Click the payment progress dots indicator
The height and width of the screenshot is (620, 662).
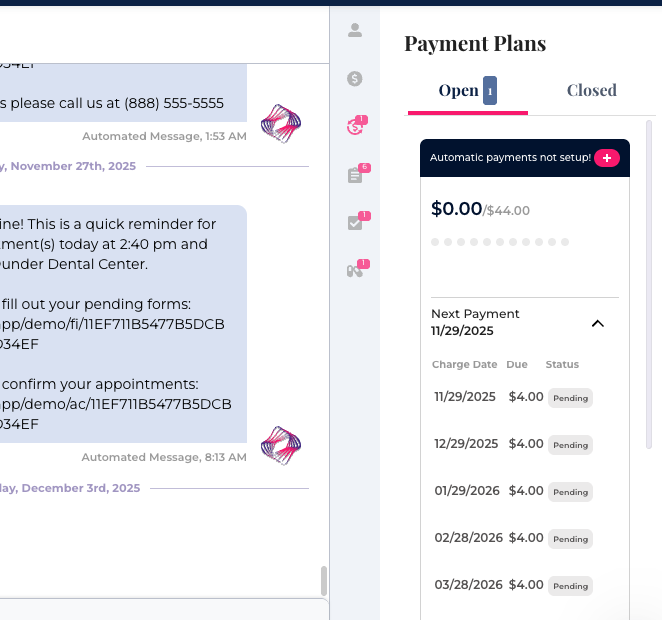click(x=500, y=242)
